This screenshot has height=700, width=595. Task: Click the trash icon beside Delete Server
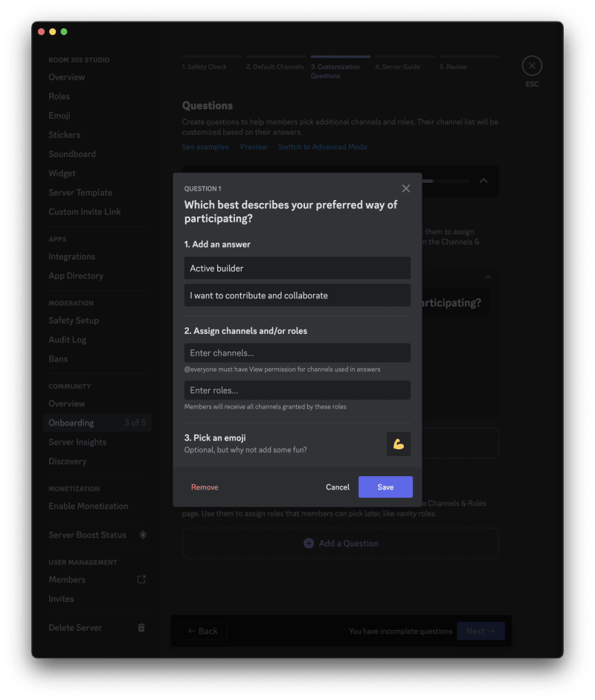point(141,627)
